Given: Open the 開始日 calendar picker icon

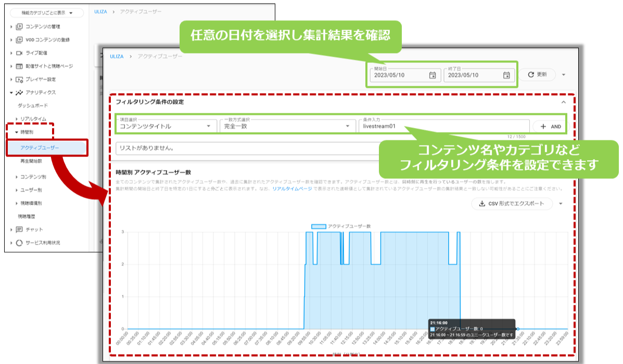Looking at the screenshot, I should [x=433, y=75].
